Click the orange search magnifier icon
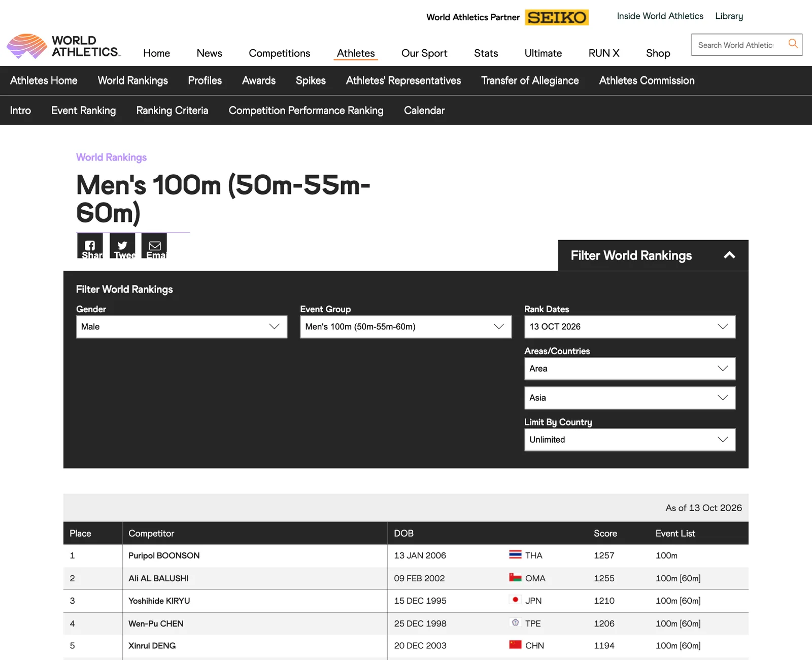 click(x=793, y=44)
